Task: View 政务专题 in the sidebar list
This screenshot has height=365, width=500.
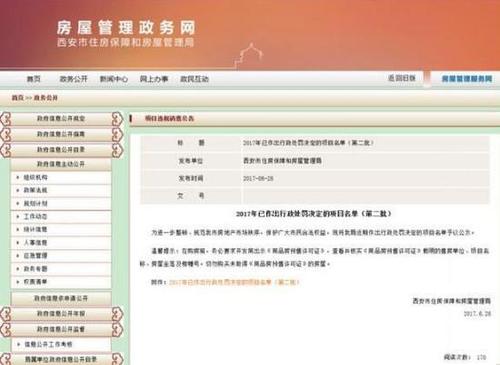Action: (35, 269)
